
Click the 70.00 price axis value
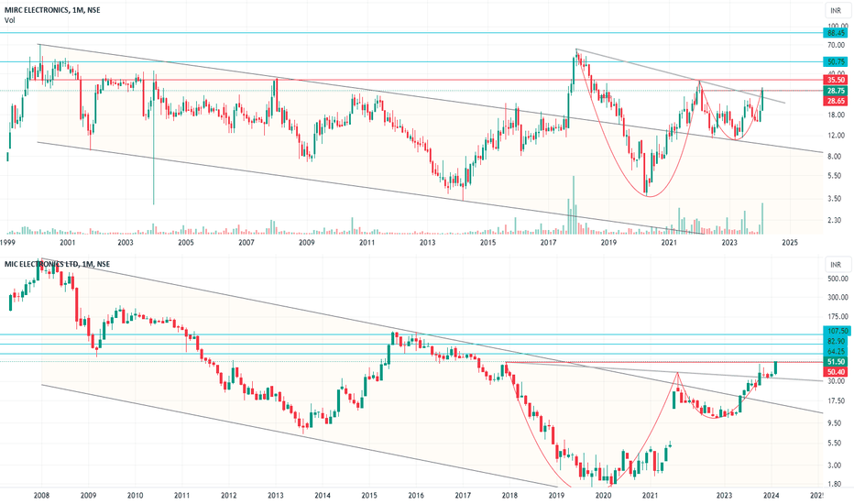836,45
